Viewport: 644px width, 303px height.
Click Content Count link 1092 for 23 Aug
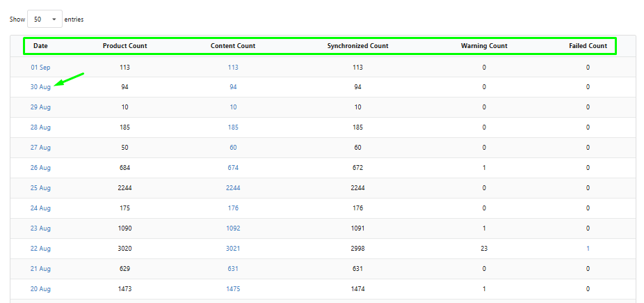(233, 228)
